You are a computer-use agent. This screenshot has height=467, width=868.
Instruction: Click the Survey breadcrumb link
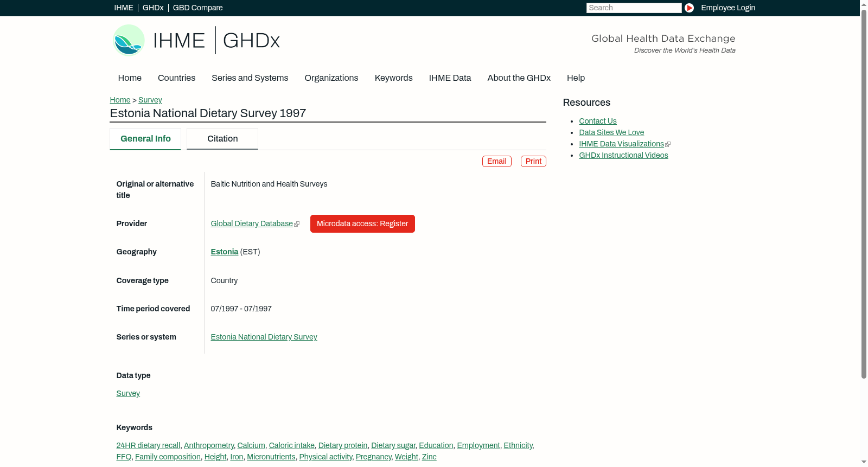point(150,100)
